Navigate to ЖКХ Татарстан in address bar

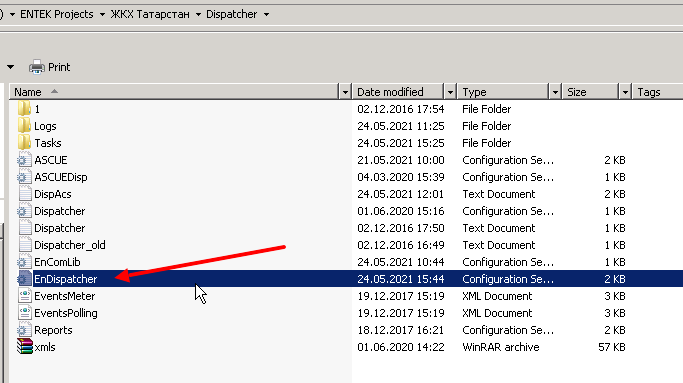pos(150,14)
